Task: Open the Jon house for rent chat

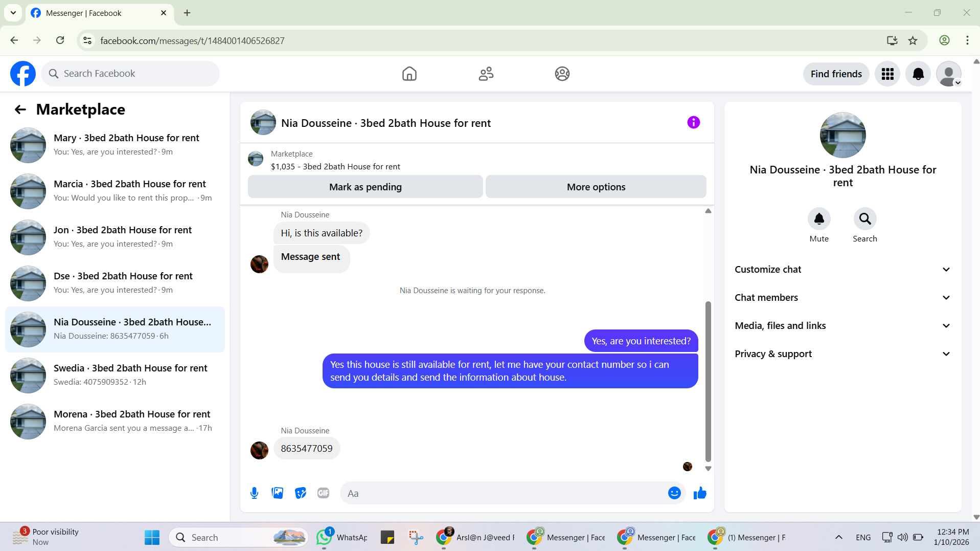Action: [115, 237]
